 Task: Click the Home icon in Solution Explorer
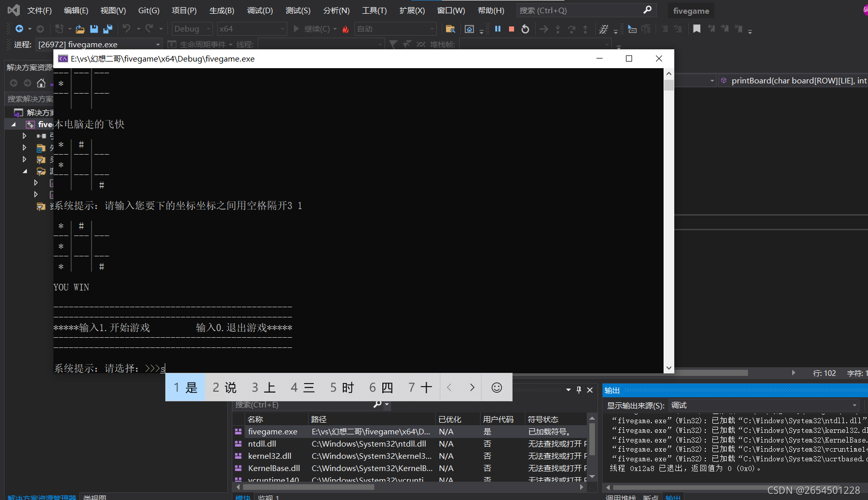pos(41,83)
